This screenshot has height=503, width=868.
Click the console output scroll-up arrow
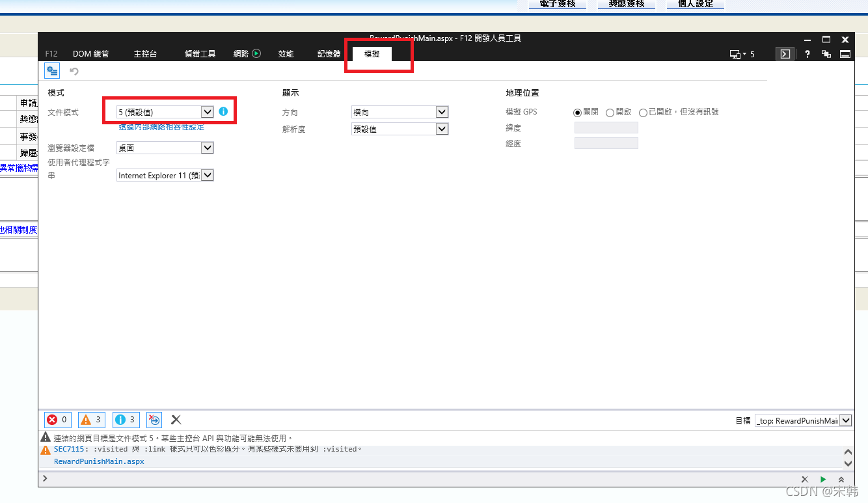click(847, 452)
